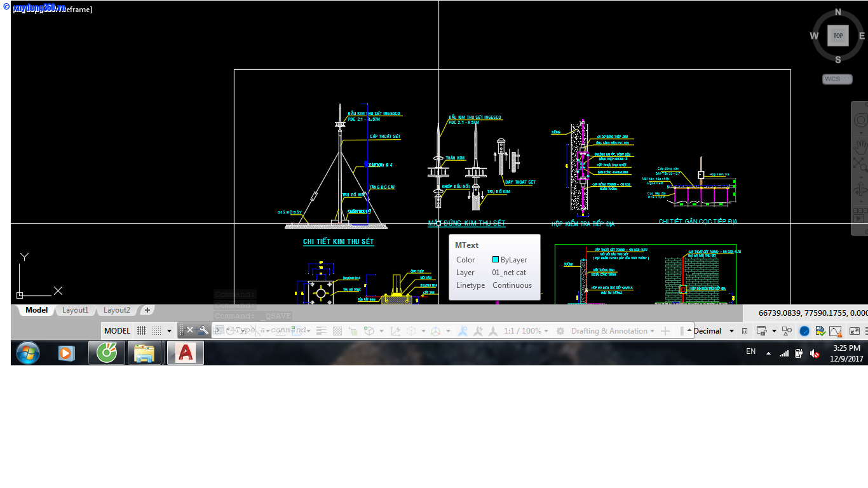Switch to the Layout1 tab

pos(75,310)
